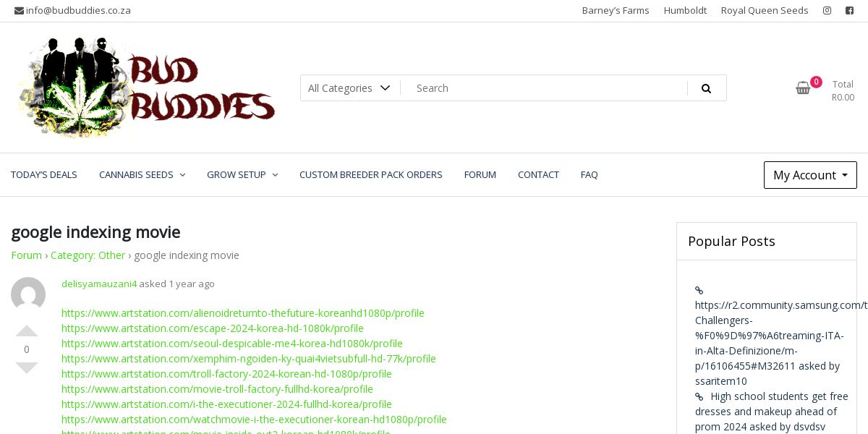Open Humboldt link in top bar

coord(685,11)
